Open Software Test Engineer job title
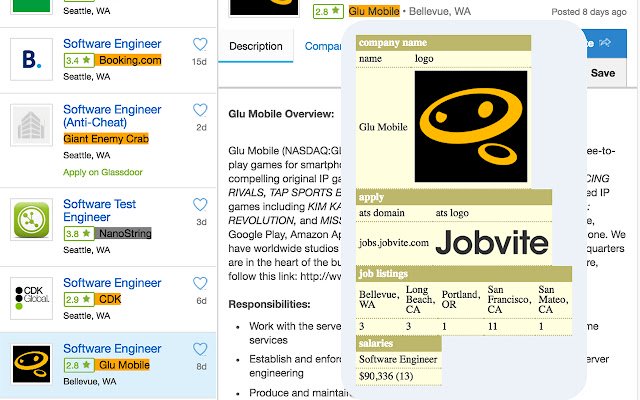This screenshot has width=640, height=400. (x=100, y=210)
